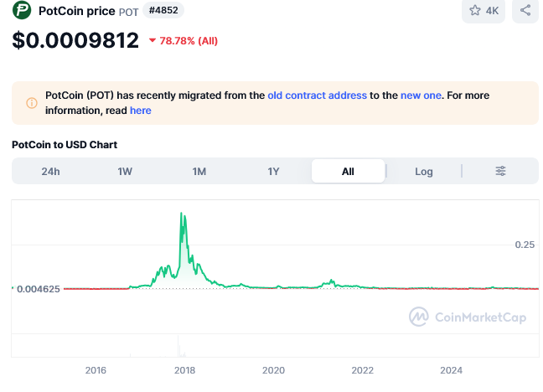543x392 pixels.
Task: Click the $0.0009812 price value
Action: coord(75,40)
